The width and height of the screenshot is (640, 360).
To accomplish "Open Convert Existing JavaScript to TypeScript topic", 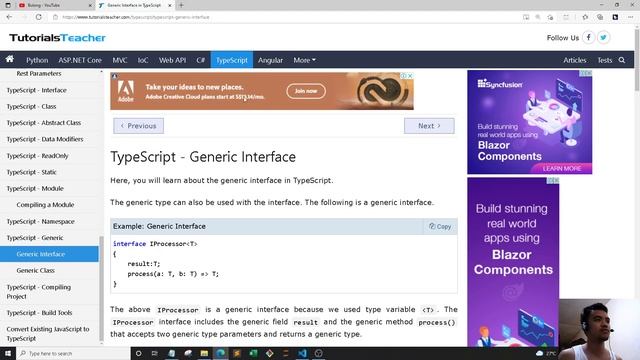I will 48,333.
